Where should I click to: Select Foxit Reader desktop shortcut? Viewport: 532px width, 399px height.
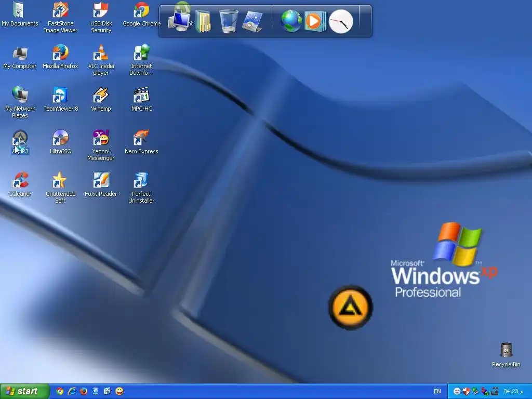pyautogui.click(x=101, y=185)
